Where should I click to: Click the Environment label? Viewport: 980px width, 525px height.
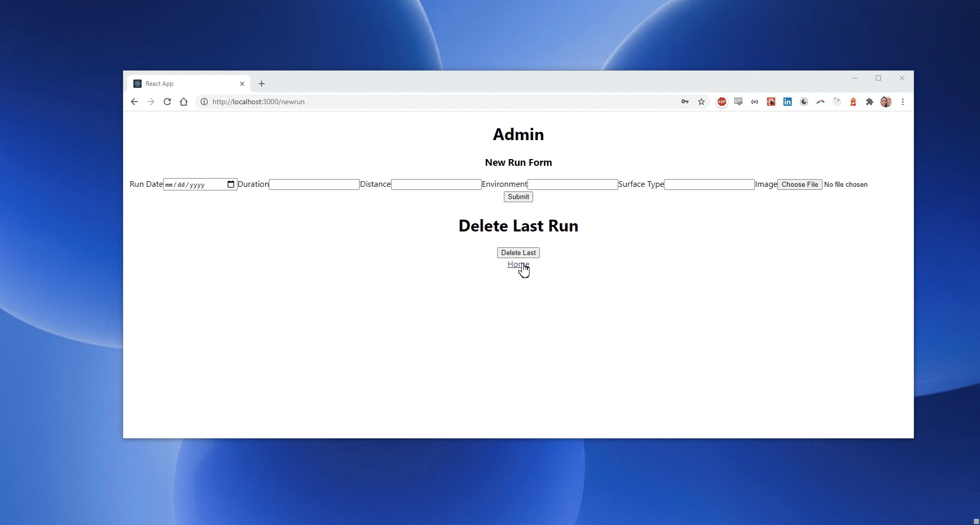[x=504, y=184]
